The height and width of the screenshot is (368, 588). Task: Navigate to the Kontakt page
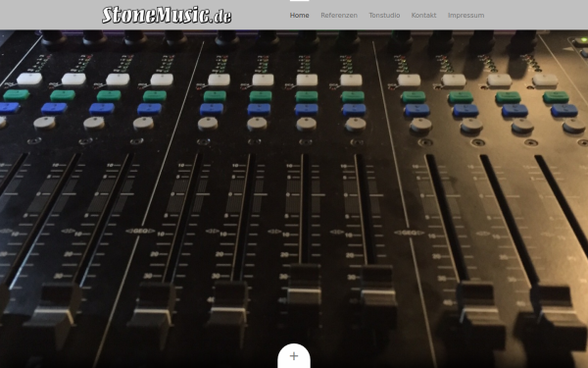[x=423, y=16]
